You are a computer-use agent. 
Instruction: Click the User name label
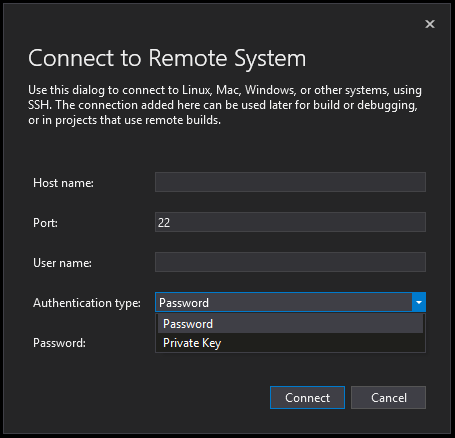tap(62, 263)
